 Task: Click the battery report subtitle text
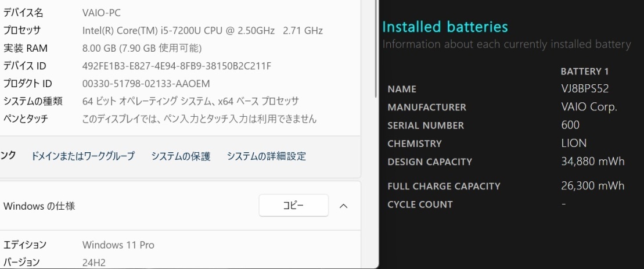pos(506,44)
